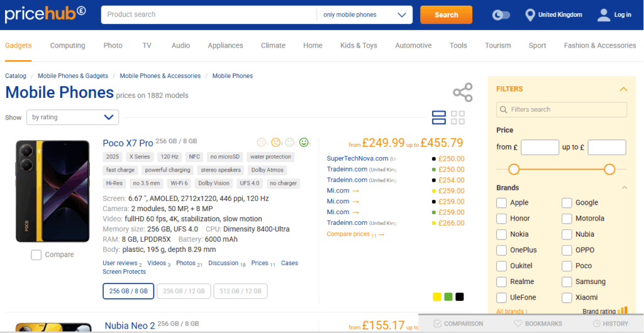This screenshot has height=333, width=644.
Task: Toggle the dark mode moon switch
Action: pyautogui.click(x=501, y=15)
